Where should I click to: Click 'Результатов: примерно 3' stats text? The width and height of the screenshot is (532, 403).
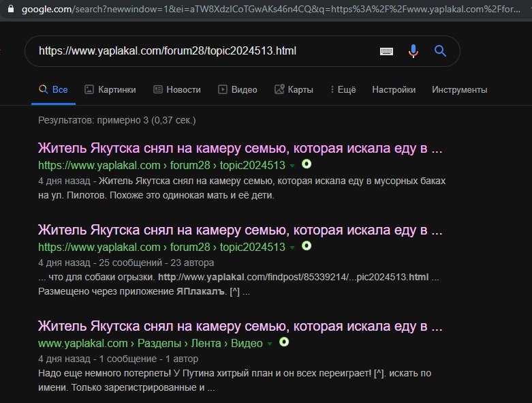click(116, 120)
